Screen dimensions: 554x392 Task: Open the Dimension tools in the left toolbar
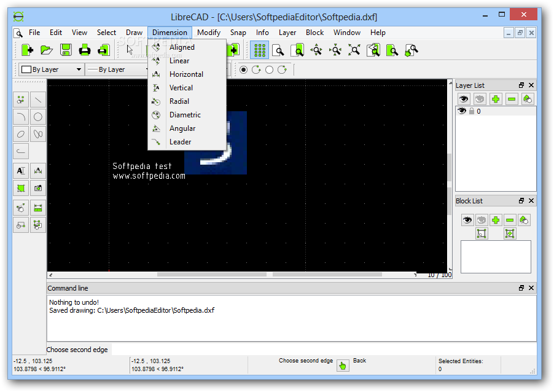(38, 171)
